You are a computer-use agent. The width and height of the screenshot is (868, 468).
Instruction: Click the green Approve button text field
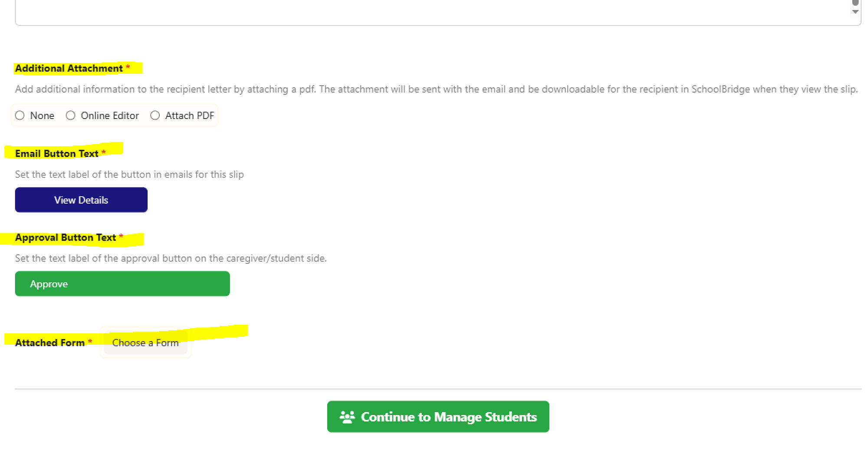(122, 283)
